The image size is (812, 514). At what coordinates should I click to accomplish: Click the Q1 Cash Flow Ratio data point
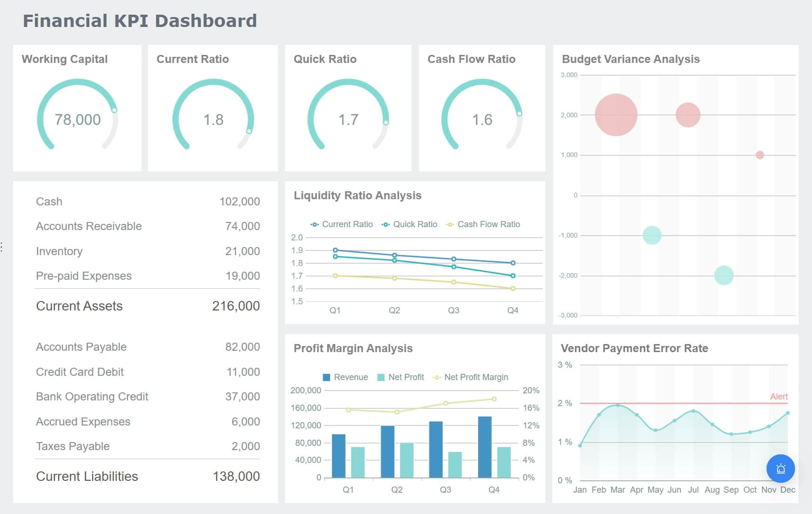tap(335, 275)
